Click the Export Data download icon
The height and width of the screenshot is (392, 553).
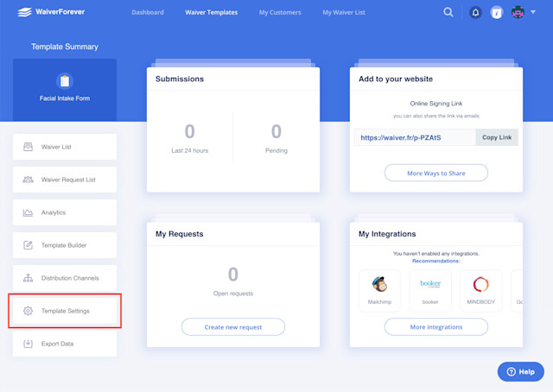pyautogui.click(x=28, y=344)
